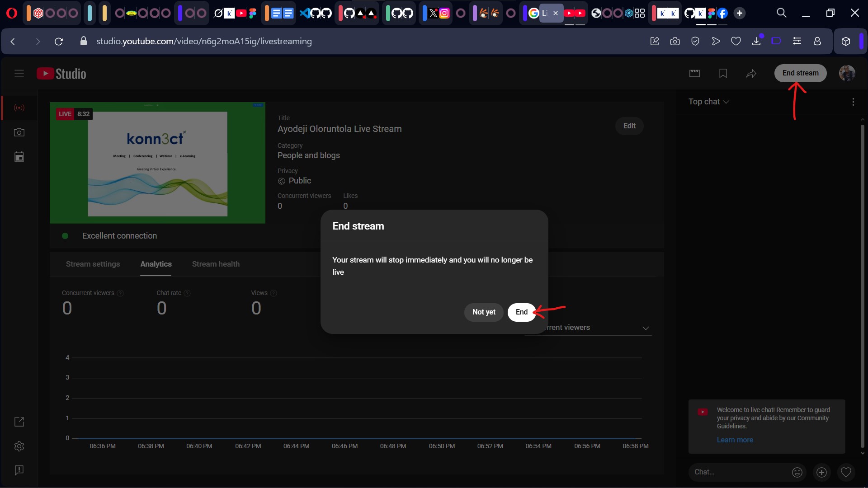Open emoji picker in chat box
The width and height of the screenshot is (868, 488).
pyautogui.click(x=797, y=472)
